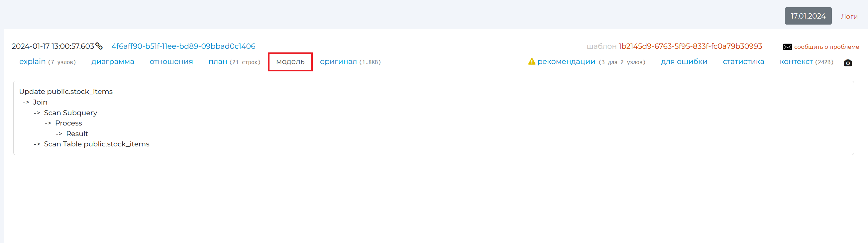Open the статистика tab

(x=743, y=62)
